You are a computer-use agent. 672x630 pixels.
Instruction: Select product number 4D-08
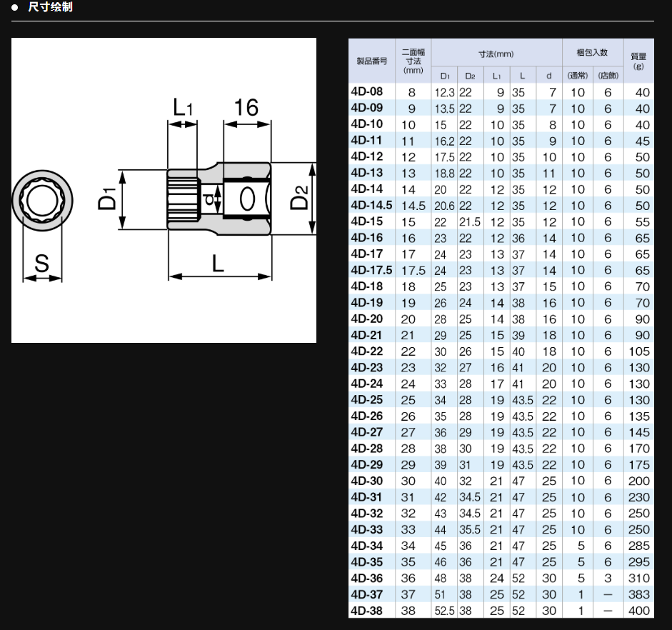pyautogui.click(x=367, y=91)
